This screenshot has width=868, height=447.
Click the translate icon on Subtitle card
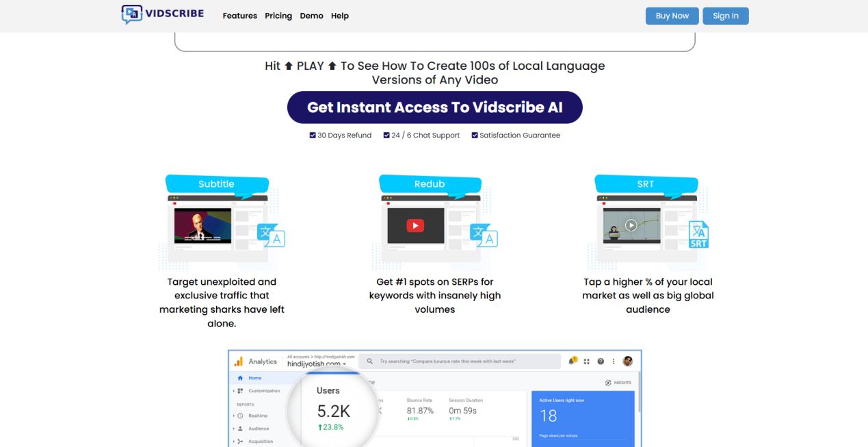click(x=271, y=235)
